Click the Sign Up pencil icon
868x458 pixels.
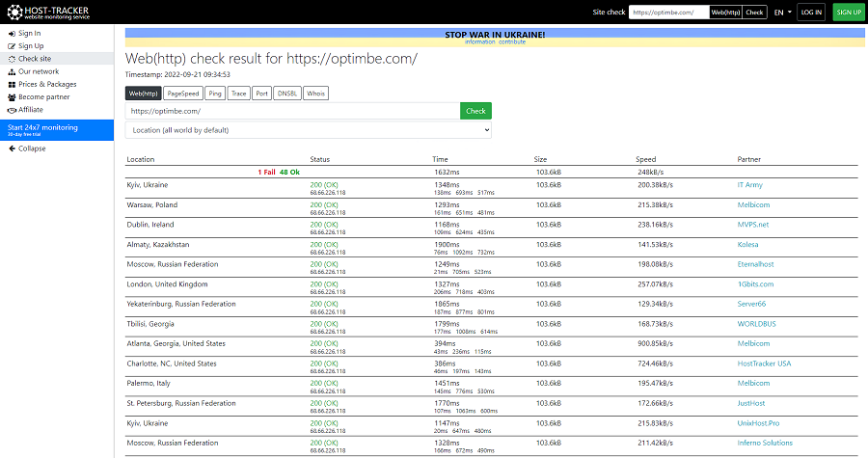tap(12, 46)
